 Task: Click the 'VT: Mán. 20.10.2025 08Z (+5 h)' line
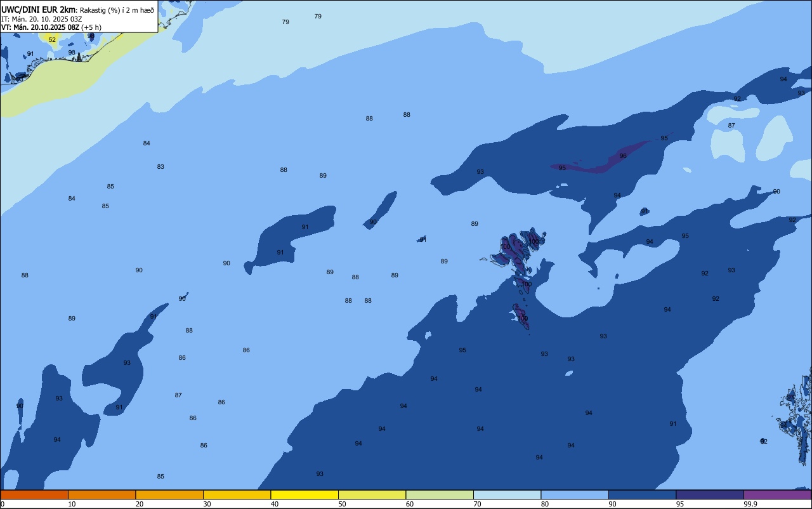[51, 27]
